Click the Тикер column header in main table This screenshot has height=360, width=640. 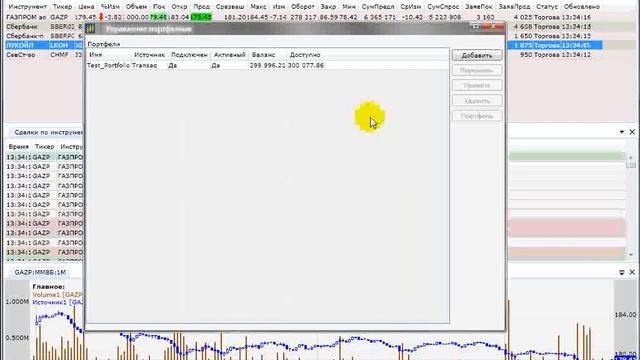click(62, 7)
